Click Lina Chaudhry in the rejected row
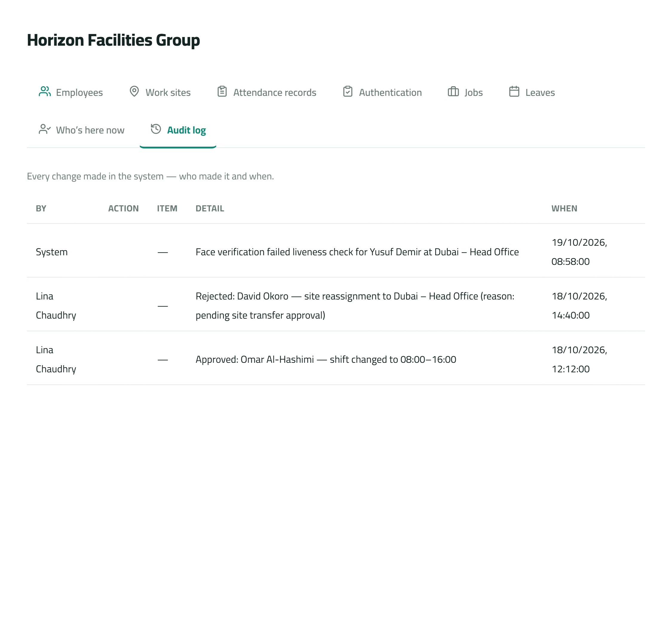 pyautogui.click(x=56, y=306)
